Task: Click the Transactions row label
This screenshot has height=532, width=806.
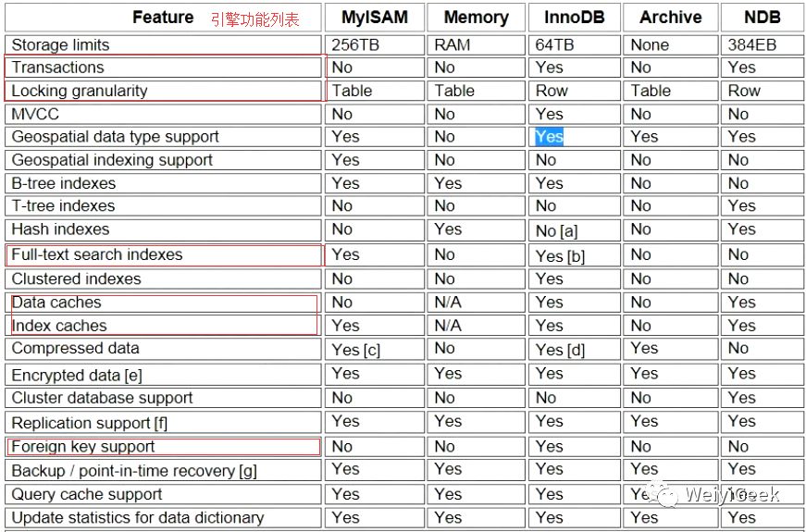Action: (57, 68)
